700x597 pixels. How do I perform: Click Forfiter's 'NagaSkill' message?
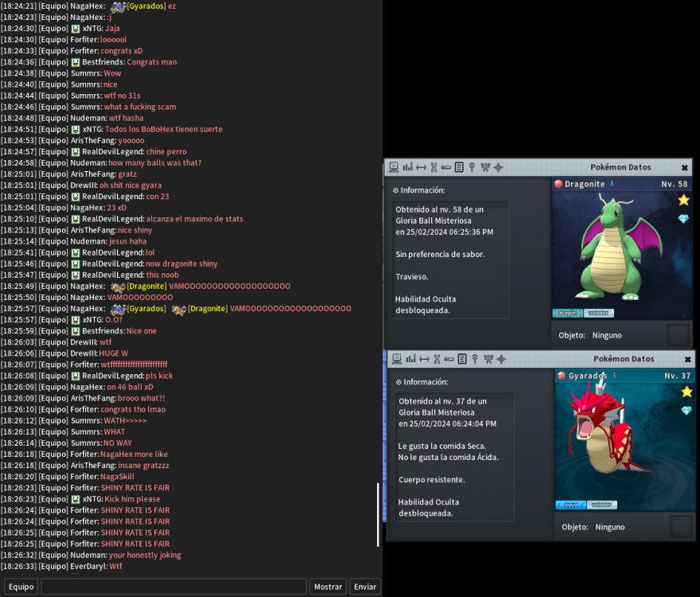pyautogui.click(x=117, y=476)
